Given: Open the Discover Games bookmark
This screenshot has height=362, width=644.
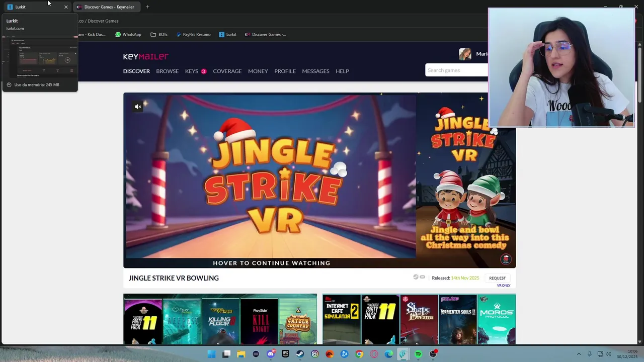Looking at the screenshot, I should [266, 35].
